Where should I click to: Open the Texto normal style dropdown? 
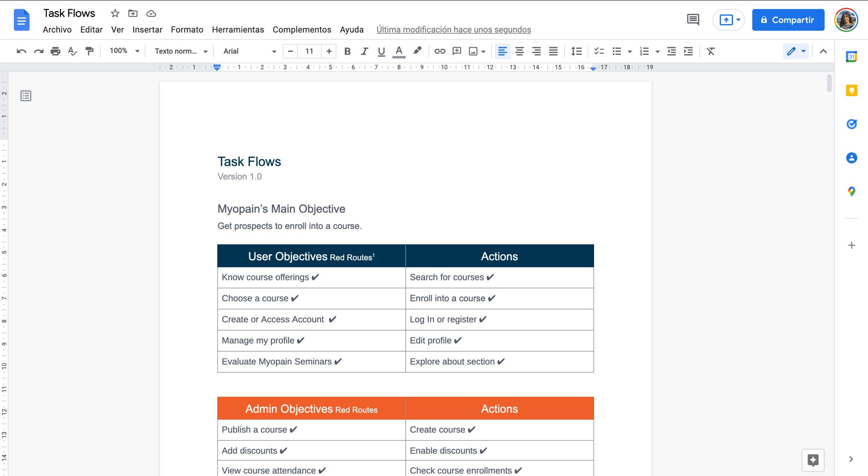coord(181,51)
